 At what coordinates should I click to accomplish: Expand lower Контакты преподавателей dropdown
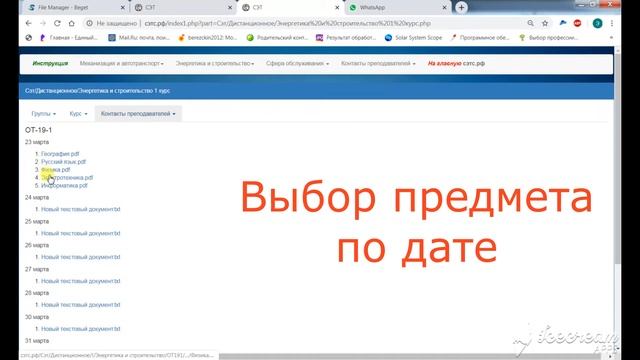tap(138, 113)
